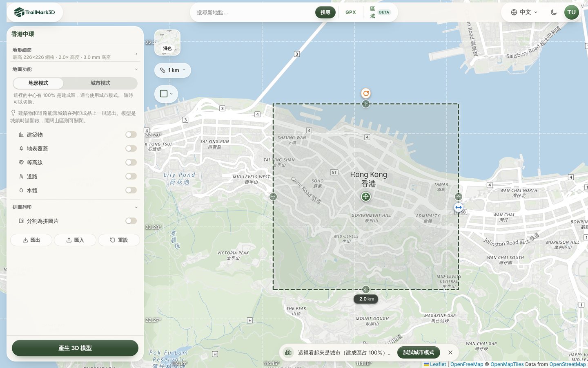Click 'VICTORIA PEAK 太平山' map label

pos(233,256)
